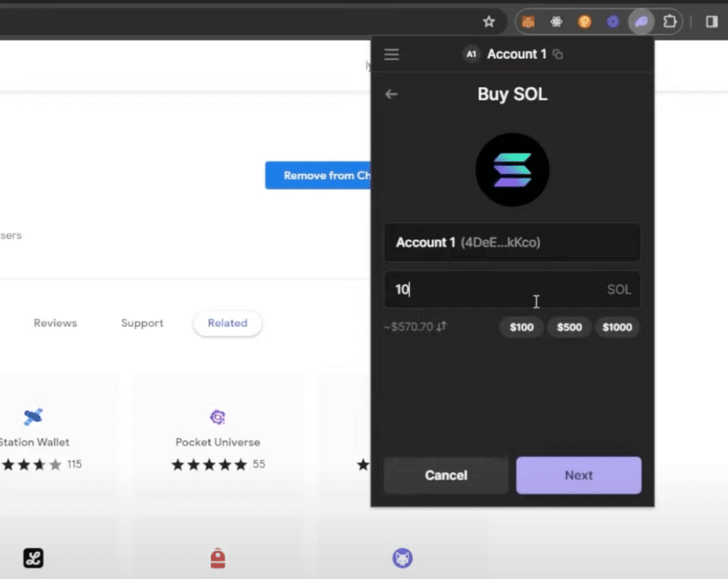Click the purple cat face extension icon

pyautogui.click(x=402, y=558)
